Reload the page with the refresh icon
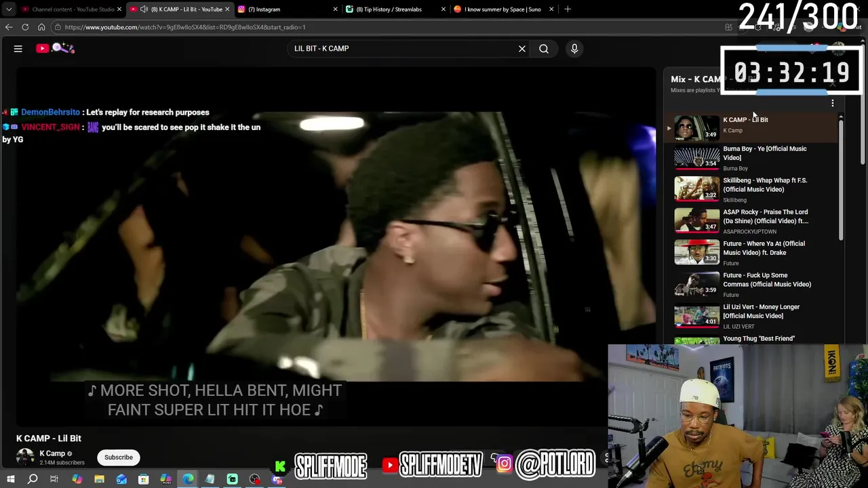The image size is (868, 488). point(25,27)
